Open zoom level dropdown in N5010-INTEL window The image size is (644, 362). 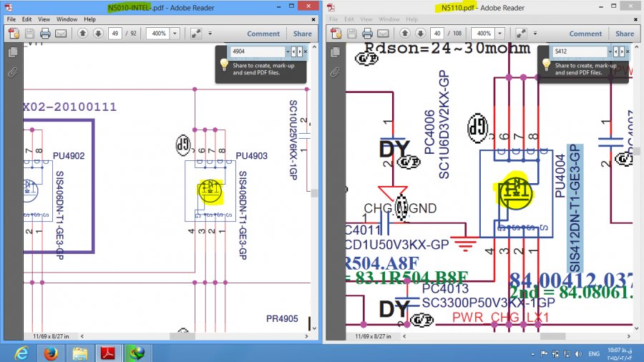(x=175, y=34)
